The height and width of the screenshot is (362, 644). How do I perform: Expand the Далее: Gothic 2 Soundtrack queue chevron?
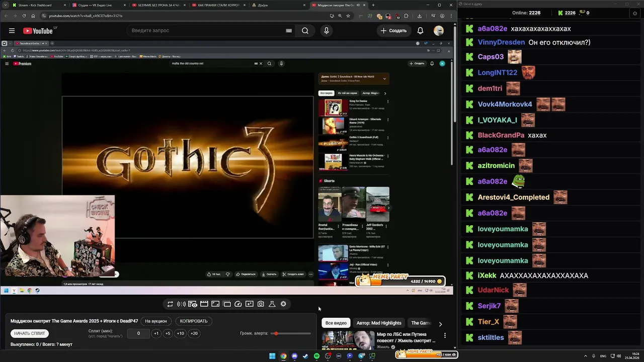384,78
